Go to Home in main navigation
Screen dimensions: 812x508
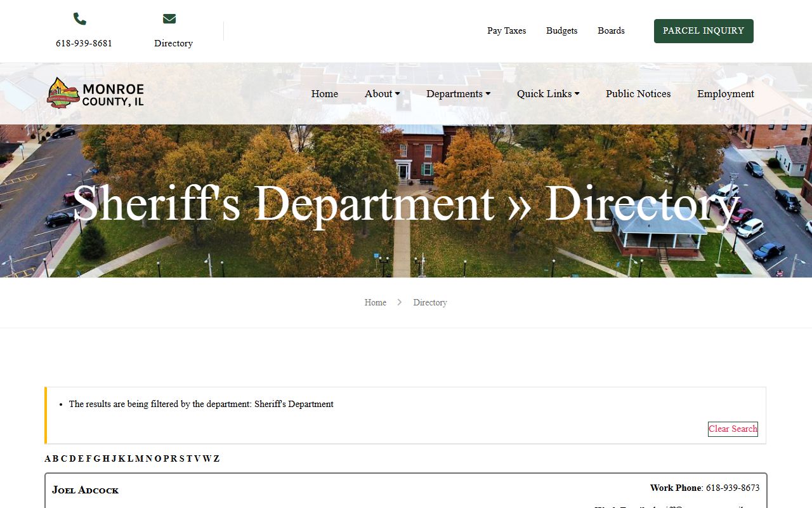[x=325, y=94]
